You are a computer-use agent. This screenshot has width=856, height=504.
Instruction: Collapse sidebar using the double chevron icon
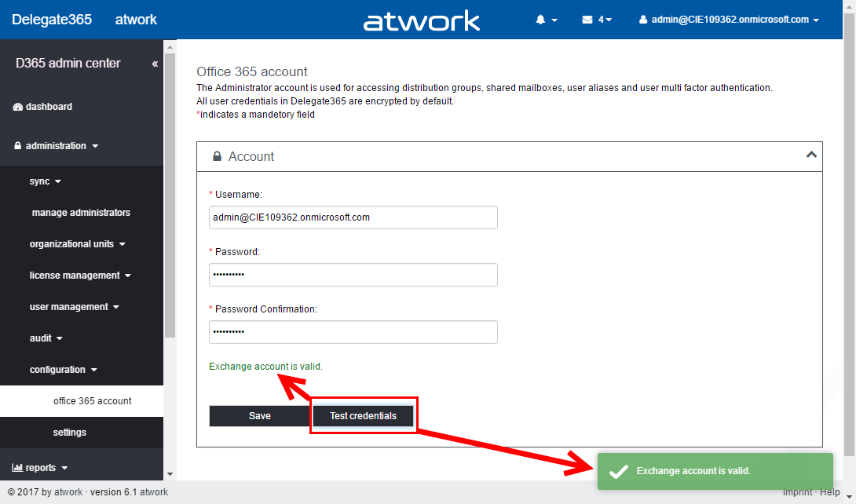point(155,64)
